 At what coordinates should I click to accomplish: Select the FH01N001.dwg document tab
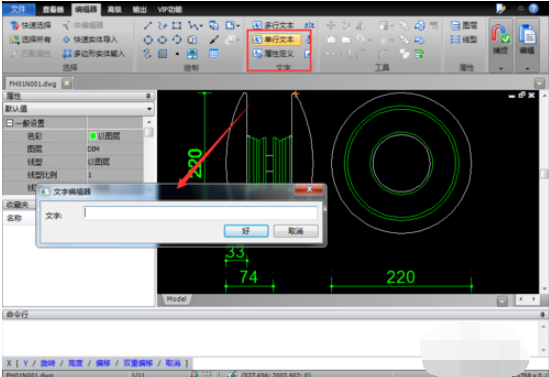point(33,84)
